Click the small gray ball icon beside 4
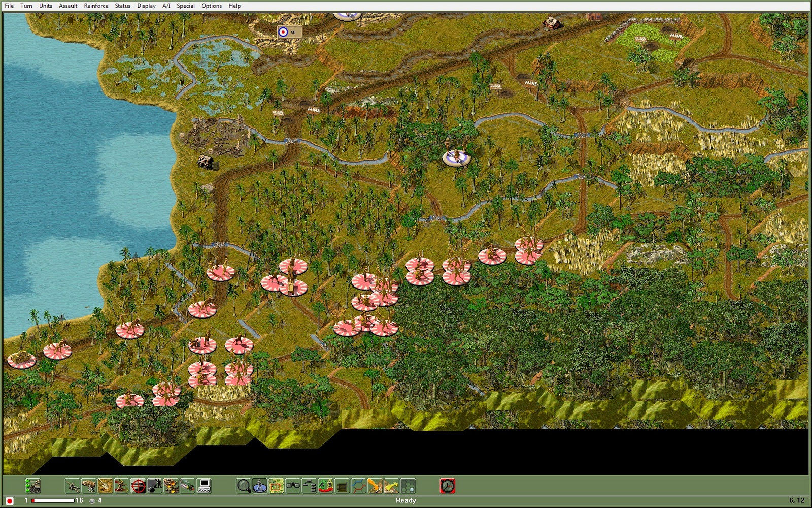This screenshot has height=508, width=812. pyautogui.click(x=92, y=501)
